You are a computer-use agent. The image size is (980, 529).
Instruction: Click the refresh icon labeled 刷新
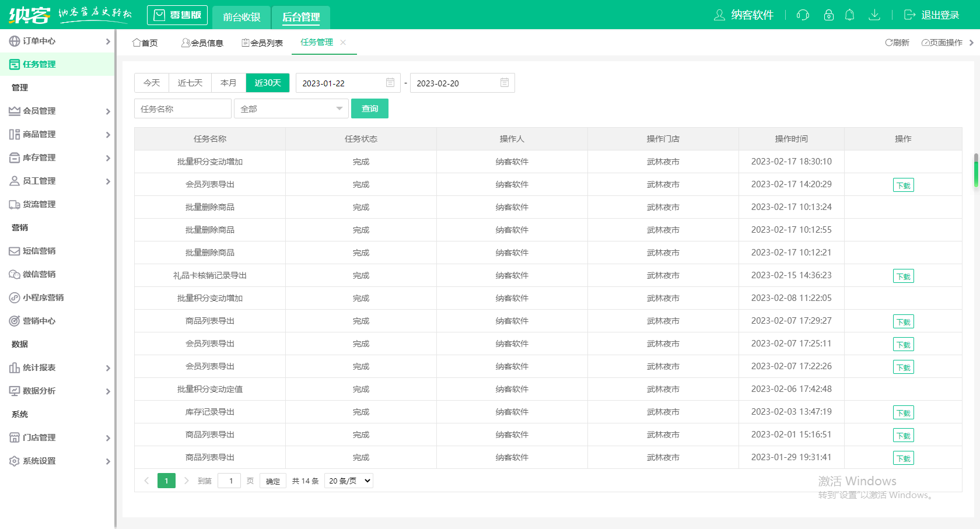[x=897, y=43]
